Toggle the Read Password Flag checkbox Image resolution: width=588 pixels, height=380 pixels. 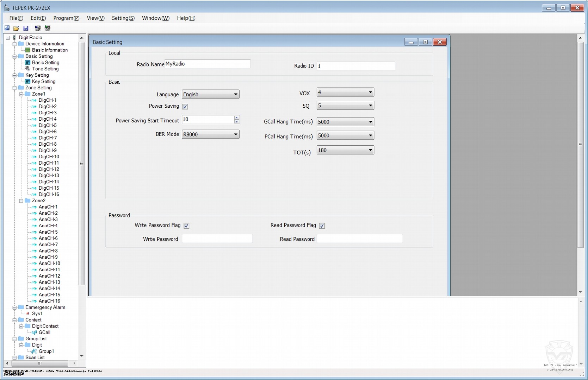[x=322, y=226]
